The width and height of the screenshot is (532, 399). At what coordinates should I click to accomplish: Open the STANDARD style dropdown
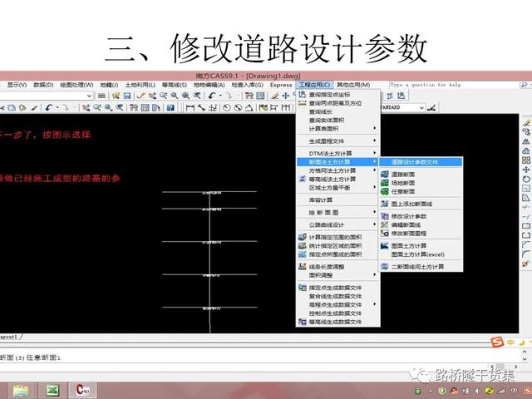point(421,107)
